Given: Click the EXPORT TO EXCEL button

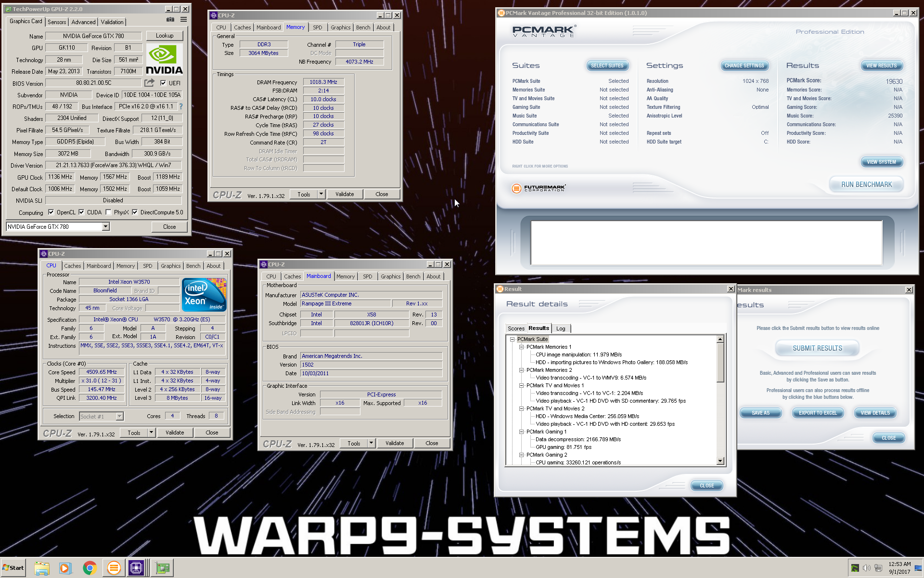Looking at the screenshot, I should point(818,413).
